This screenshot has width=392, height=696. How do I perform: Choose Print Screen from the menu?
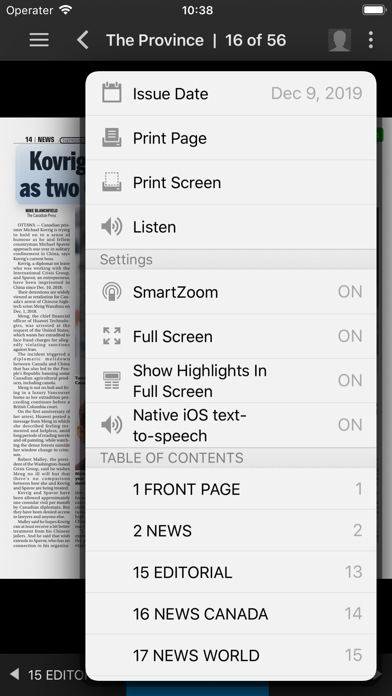[x=231, y=182]
